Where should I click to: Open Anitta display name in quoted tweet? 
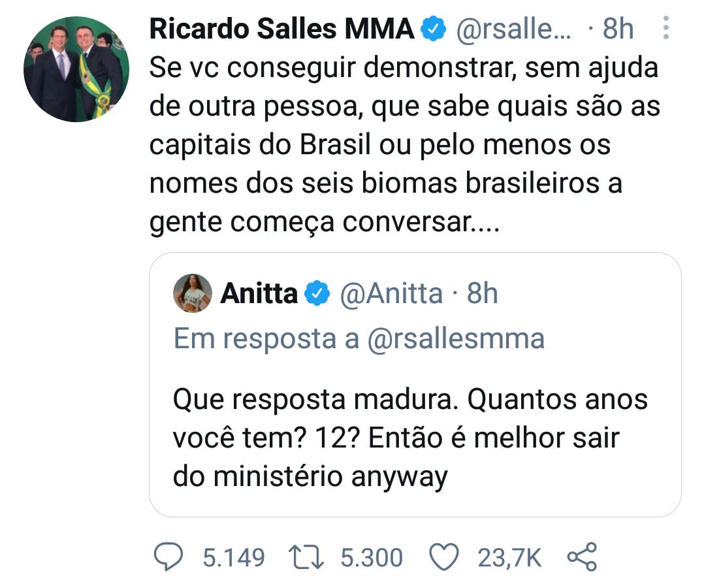259,293
